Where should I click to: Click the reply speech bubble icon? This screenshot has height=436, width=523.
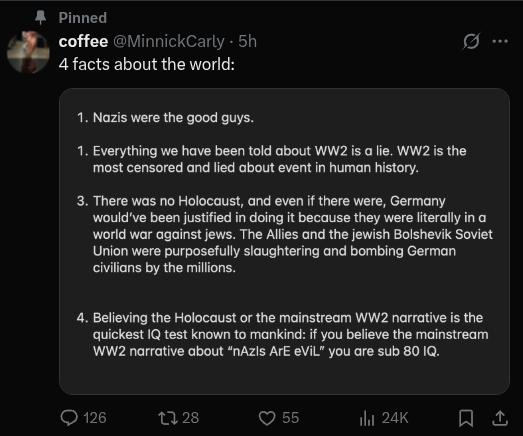pos(69,418)
